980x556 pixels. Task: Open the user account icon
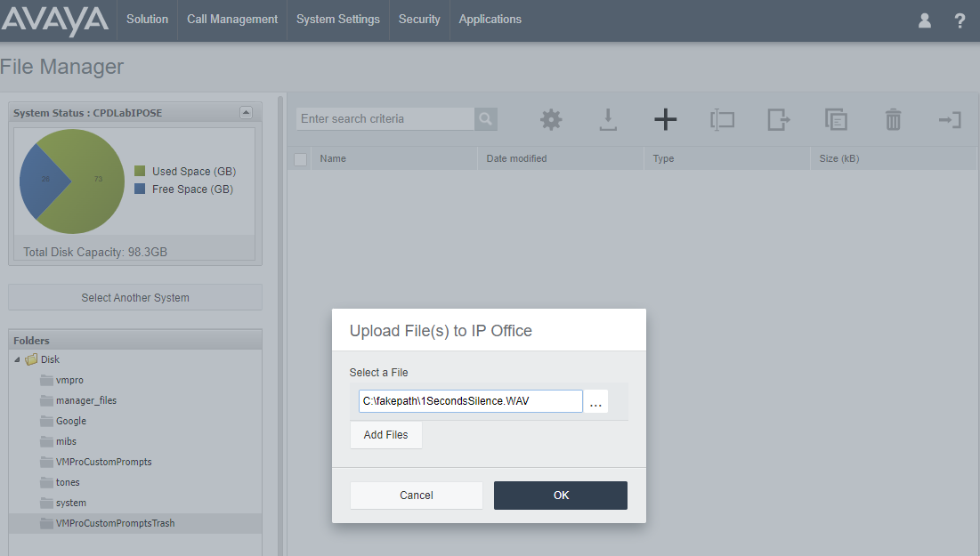coord(925,20)
